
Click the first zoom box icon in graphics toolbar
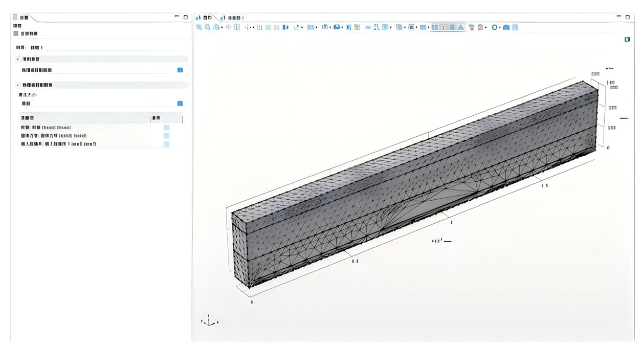point(199,27)
